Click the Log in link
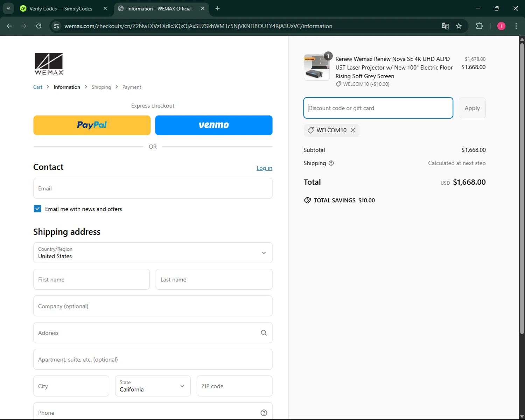Viewport: 525px width, 420px height. (264, 168)
